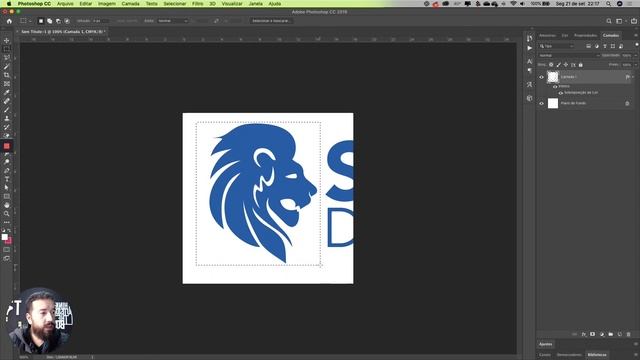This screenshot has height=360, width=640.
Task: Choose New Selection mode in options bar
Action: pos(40,21)
